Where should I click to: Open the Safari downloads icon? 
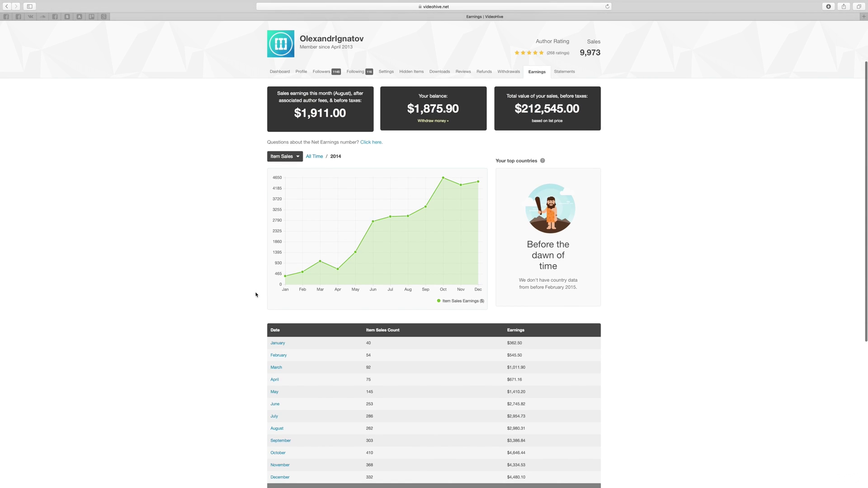828,6
